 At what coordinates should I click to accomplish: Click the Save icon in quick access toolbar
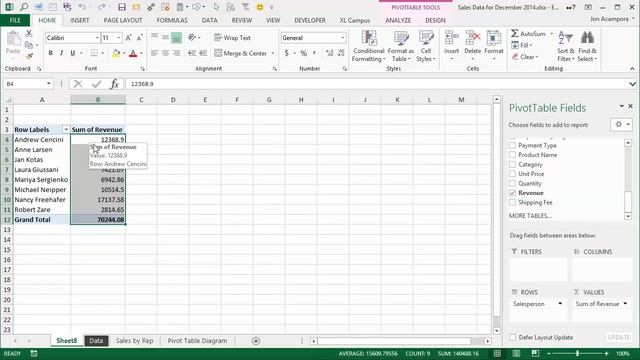(x=122, y=7)
